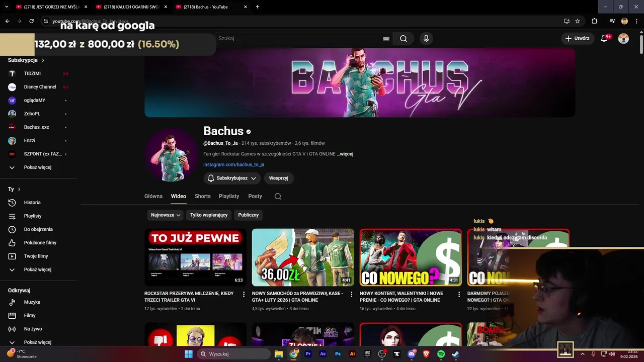Open Chrome extensions puzzle icon
This screenshot has width=644, height=362.
(x=594, y=21)
